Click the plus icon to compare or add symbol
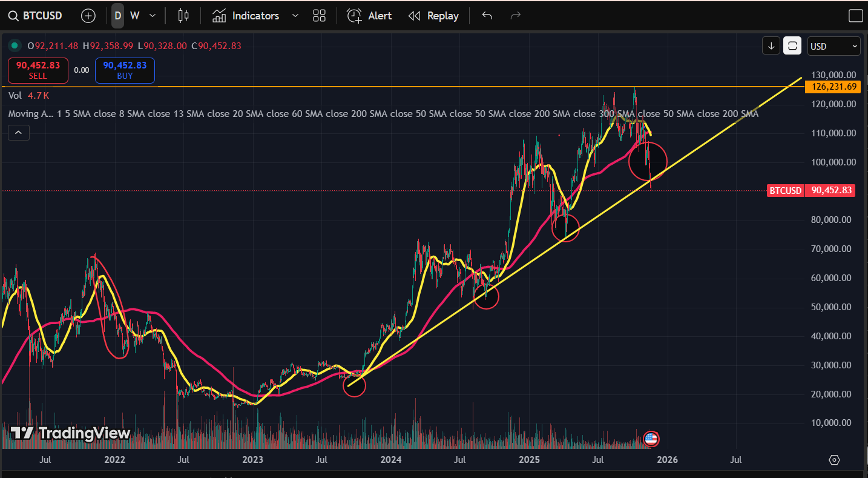Image resolution: width=868 pixels, height=478 pixels. click(x=88, y=16)
